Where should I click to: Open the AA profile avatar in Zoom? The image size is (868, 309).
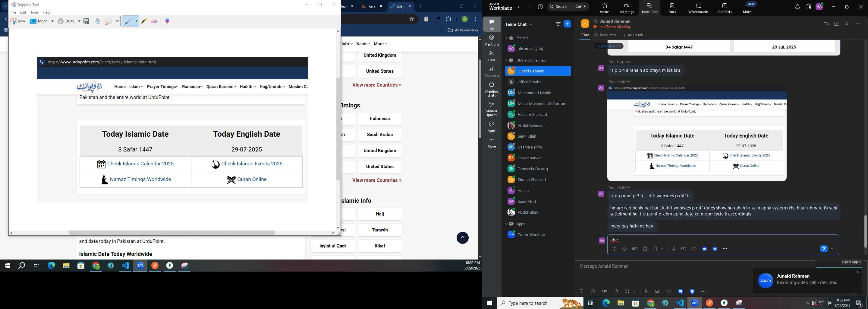tap(819, 7)
